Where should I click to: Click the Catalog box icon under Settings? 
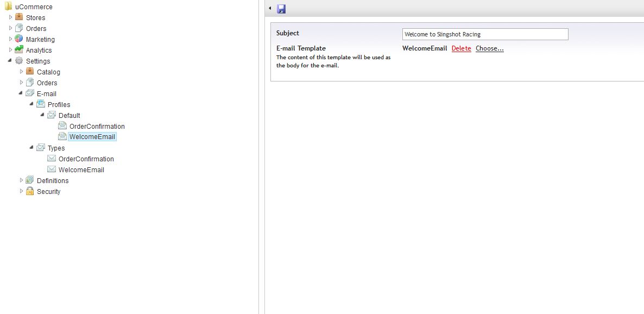tap(29, 71)
